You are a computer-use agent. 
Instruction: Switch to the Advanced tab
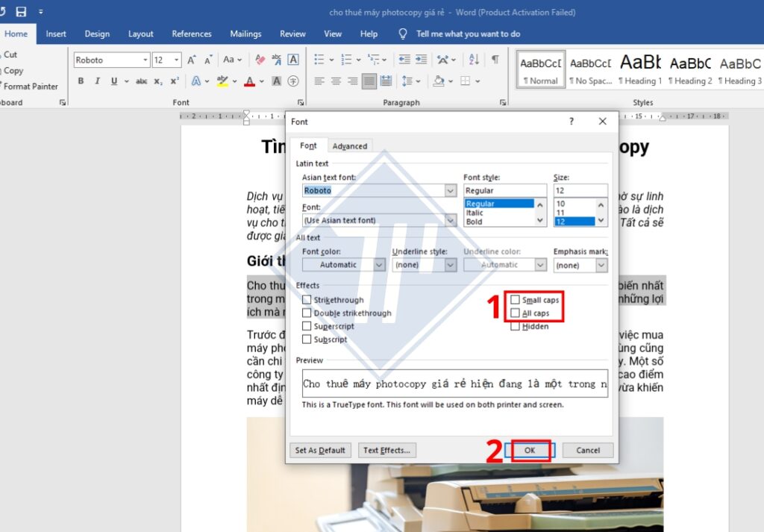pyautogui.click(x=350, y=146)
